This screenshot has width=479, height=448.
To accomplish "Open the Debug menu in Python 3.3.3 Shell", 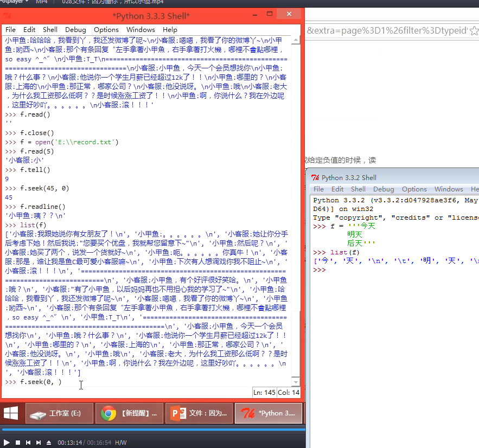I will point(75,29).
